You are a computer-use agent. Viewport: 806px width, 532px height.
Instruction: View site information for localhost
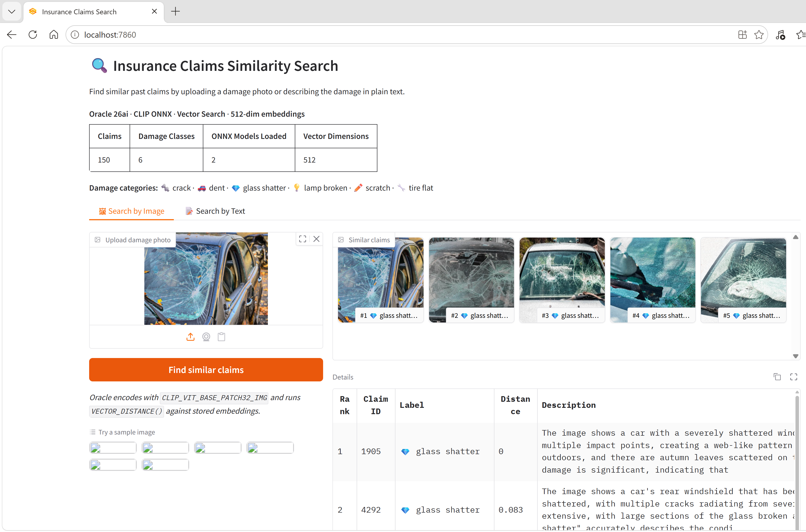75,35
